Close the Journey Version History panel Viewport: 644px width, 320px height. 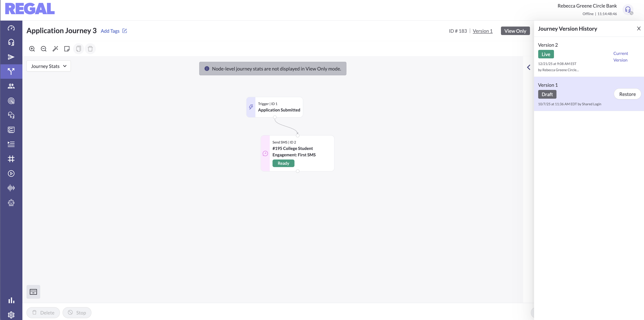coord(639,29)
